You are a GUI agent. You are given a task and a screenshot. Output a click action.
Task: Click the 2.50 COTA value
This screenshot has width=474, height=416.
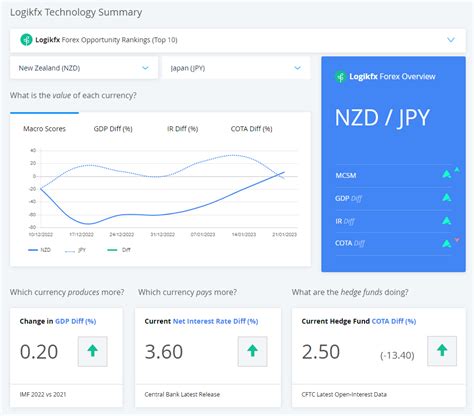coord(321,352)
